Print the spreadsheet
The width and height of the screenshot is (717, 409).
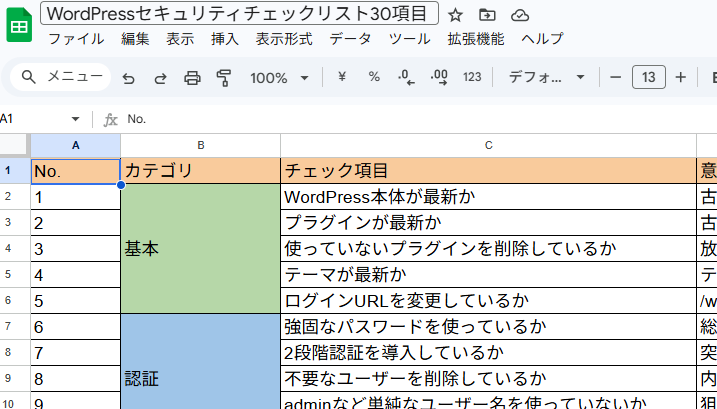pos(192,78)
